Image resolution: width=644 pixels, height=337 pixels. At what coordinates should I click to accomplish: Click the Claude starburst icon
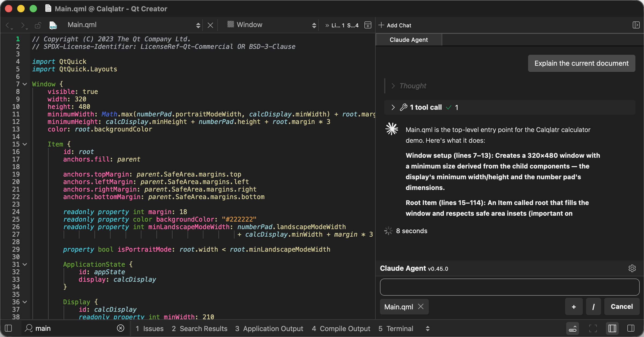392,129
